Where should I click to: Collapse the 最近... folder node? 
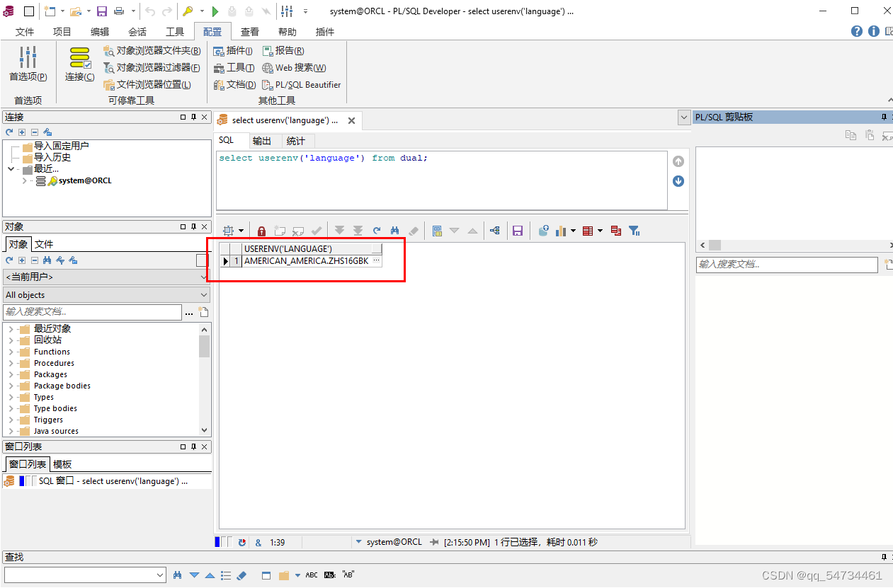coord(11,169)
